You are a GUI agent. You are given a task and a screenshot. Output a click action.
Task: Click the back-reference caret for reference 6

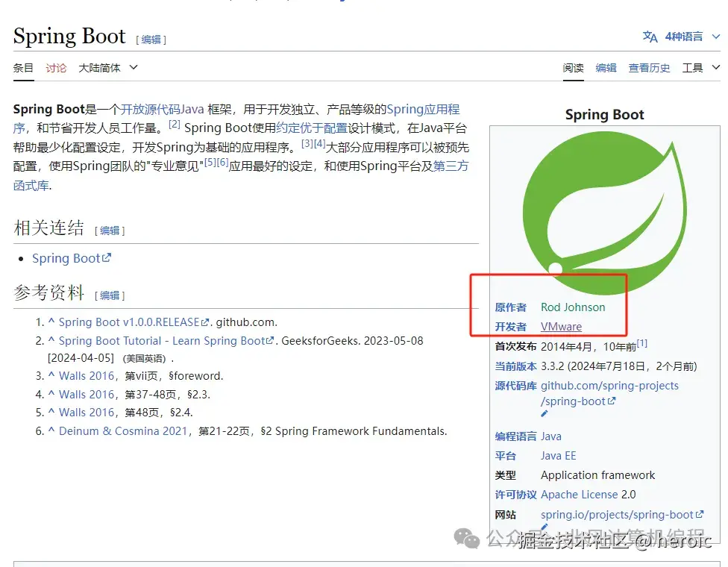click(x=51, y=430)
